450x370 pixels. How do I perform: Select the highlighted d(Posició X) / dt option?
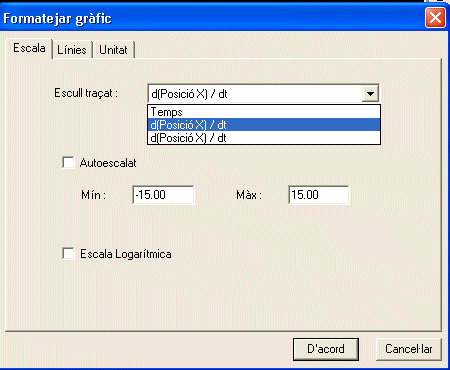(264, 125)
